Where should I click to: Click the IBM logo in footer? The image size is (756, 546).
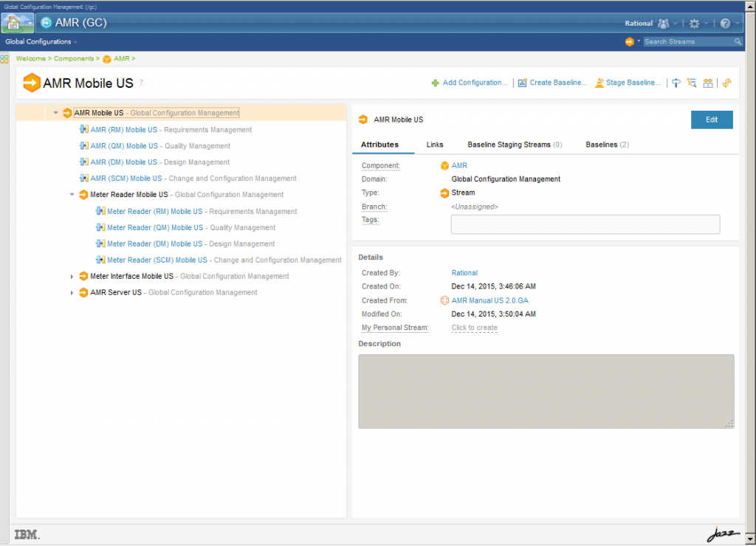[27, 534]
